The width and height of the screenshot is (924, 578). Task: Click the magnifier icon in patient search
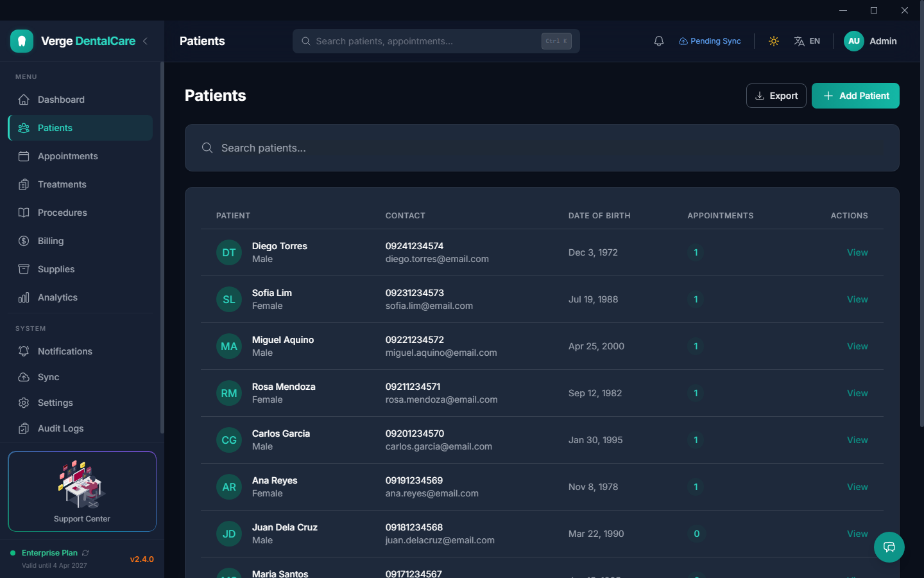[x=207, y=148]
